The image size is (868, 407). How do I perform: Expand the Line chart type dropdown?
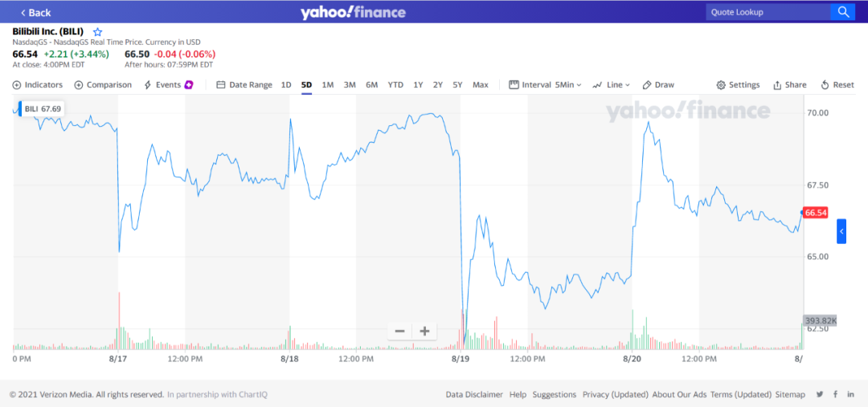[611, 85]
